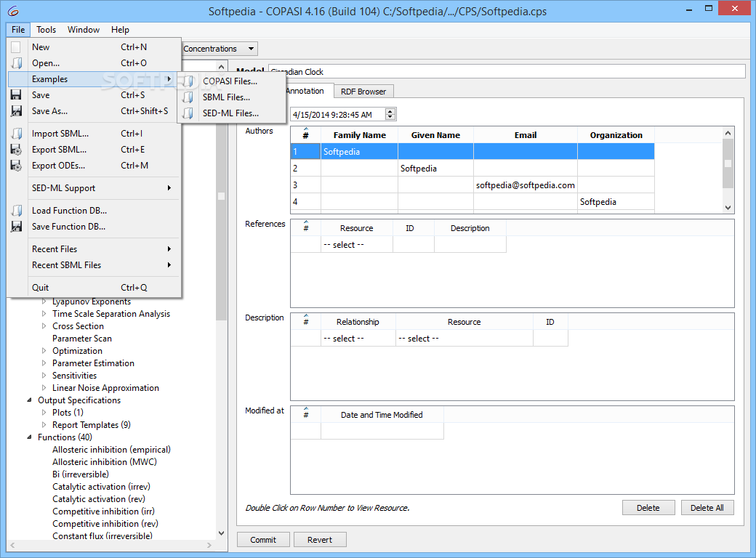The height and width of the screenshot is (558, 756).
Task: Select the softpedia@softpedia.com email cell
Action: tap(525, 185)
